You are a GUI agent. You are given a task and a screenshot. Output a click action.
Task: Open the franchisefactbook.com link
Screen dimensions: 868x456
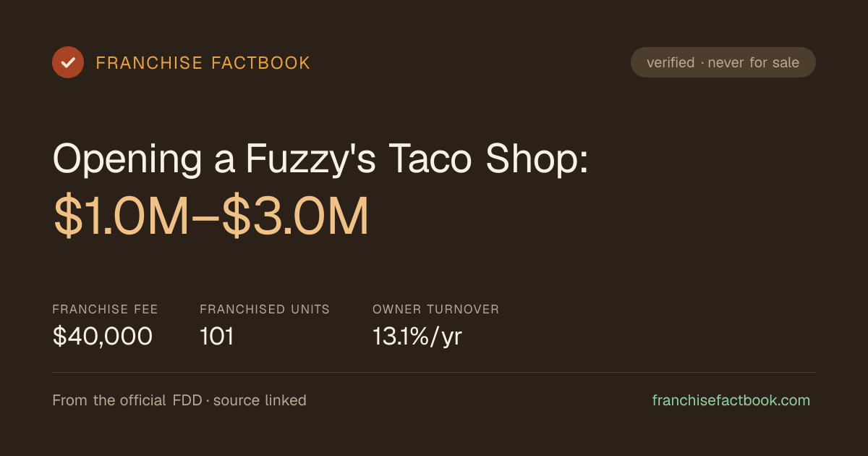(x=731, y=400)
